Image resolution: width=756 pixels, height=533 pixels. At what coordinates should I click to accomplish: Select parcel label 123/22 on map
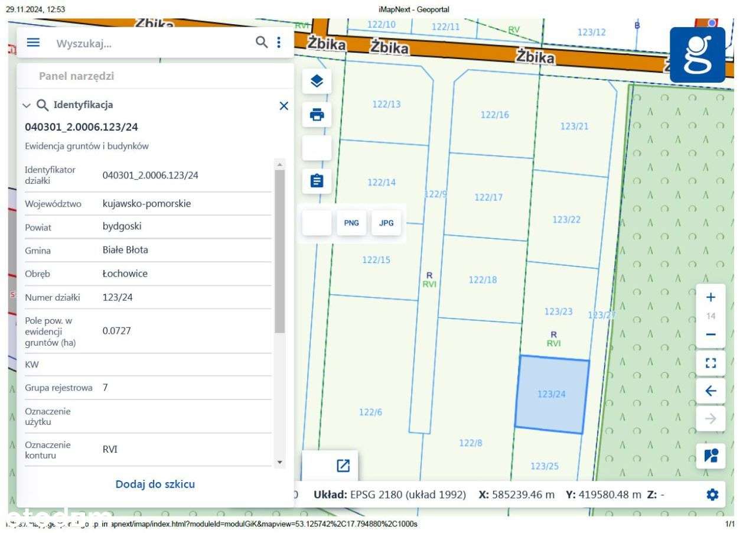(566, 219)
